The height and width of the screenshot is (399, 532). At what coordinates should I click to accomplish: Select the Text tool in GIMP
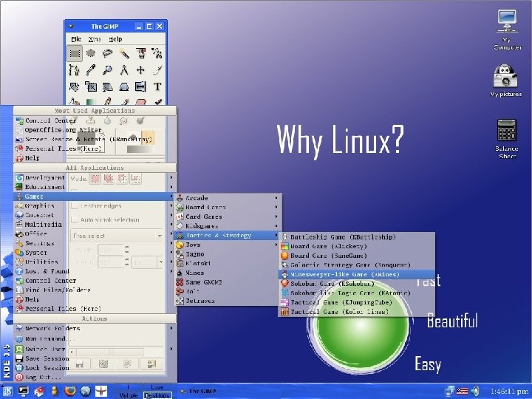tap(157, 86)
